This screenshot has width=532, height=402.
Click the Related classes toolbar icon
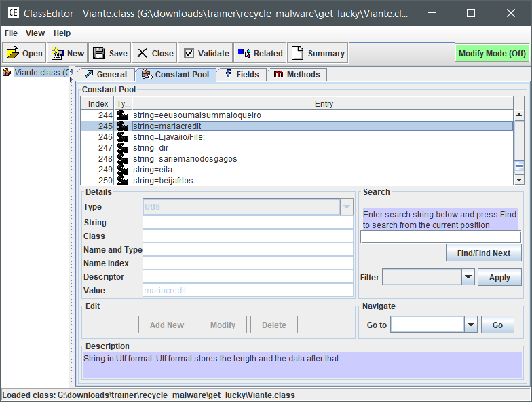tap(244, 53)
